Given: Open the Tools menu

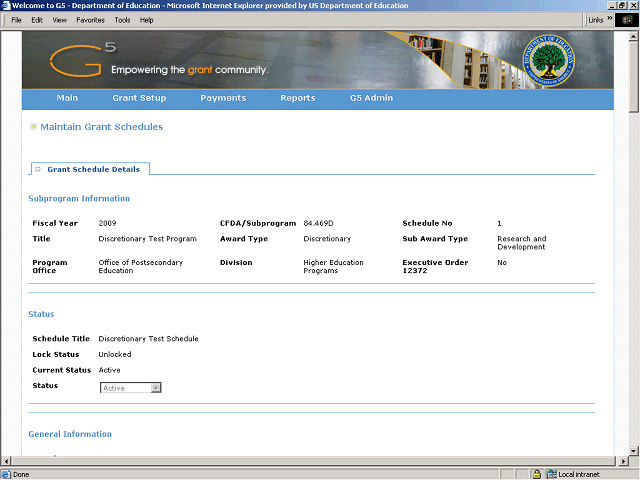Looking at the screenshot, I should coord(122,20).
